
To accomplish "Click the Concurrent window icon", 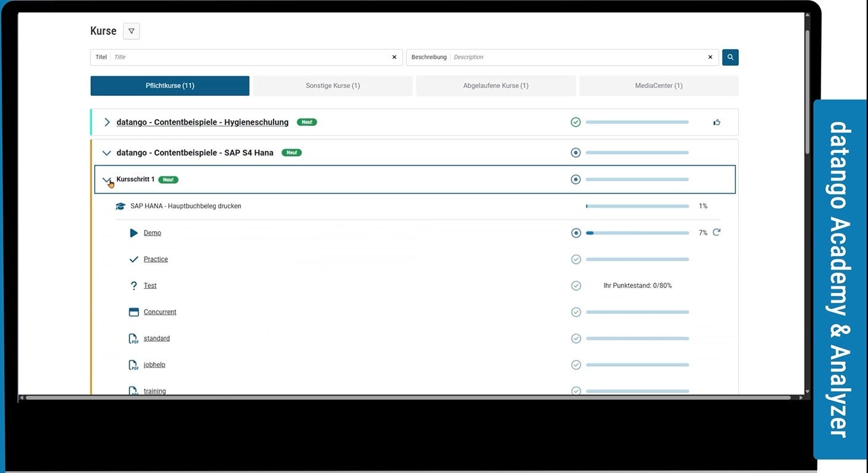I will [134, 312].
